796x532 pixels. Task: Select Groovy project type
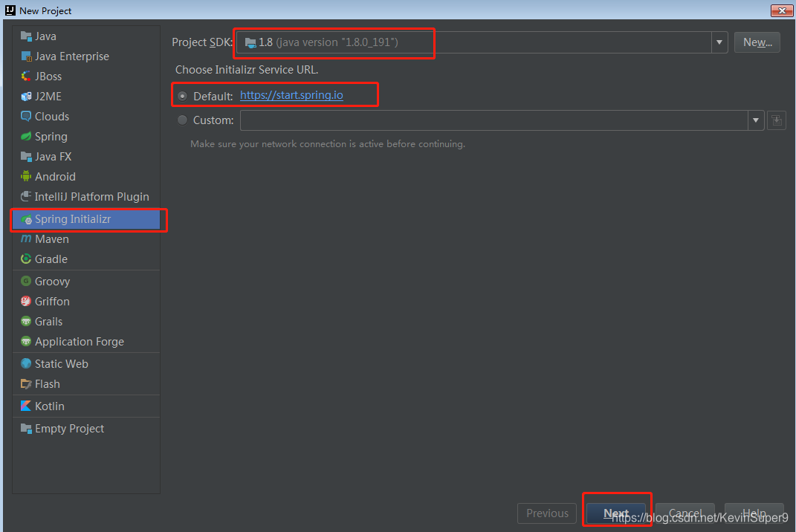tap(86, 281)
